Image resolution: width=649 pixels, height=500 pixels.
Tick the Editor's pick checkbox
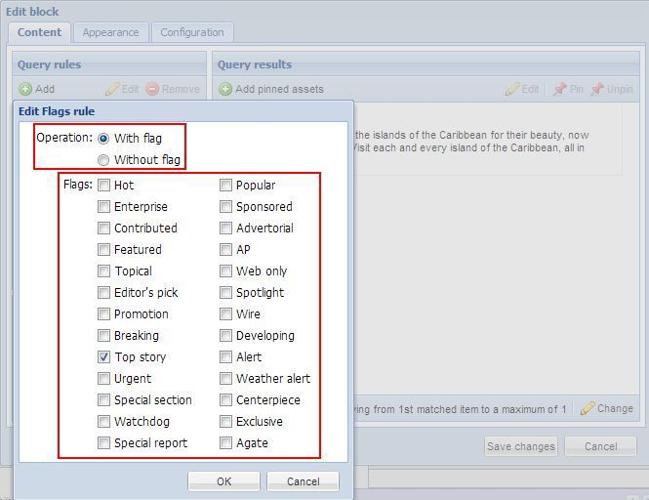click(x=104, y=293)
